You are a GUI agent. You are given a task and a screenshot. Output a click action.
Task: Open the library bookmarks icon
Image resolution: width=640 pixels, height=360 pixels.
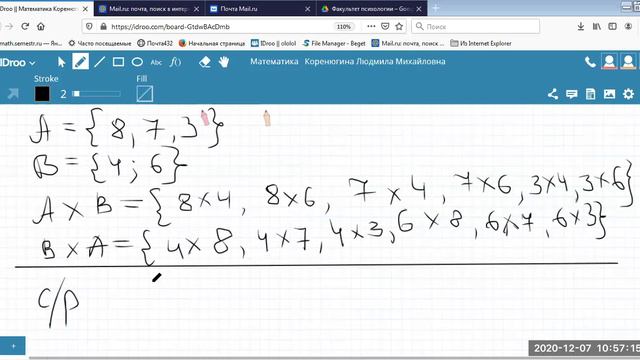tap(596, 27)
